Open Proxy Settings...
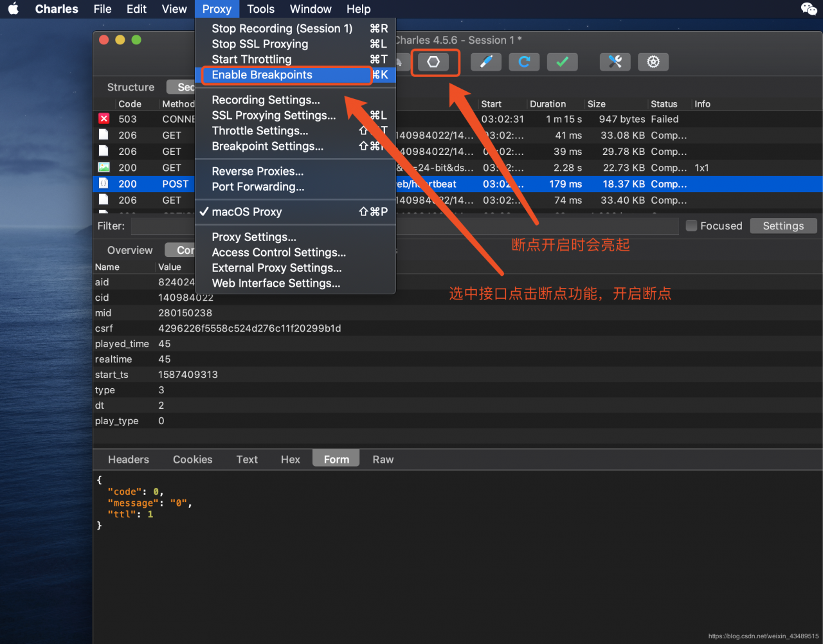This screenshot has height=644, width=823. [x=295, y=237]
